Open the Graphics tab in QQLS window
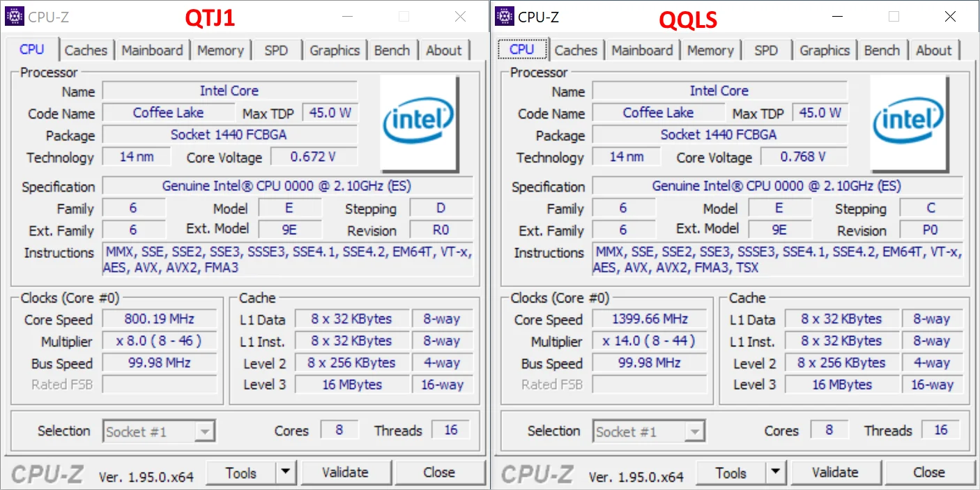This screenshot has height=490, width=980. coord(825,50)
